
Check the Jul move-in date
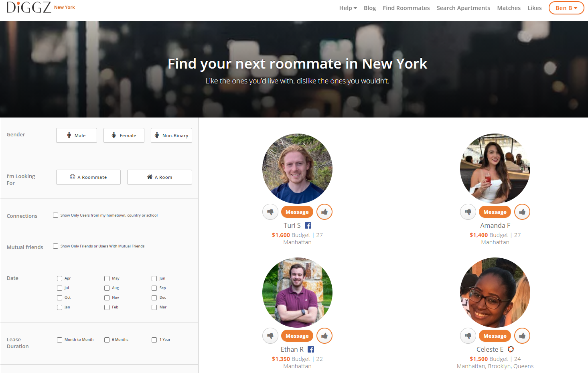(60, 288)
